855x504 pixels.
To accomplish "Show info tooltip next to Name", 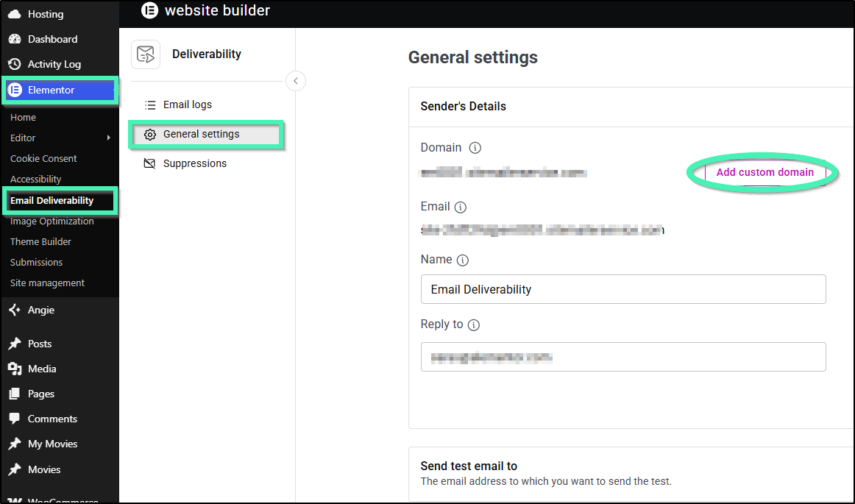I will pyautogui.click(x=462, y=260).
